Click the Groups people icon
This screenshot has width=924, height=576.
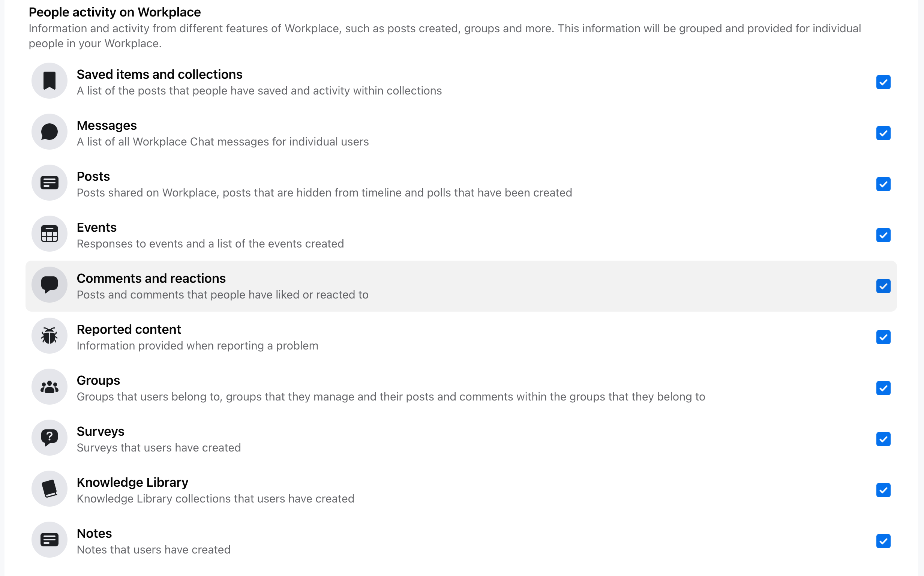click(49, 387)
